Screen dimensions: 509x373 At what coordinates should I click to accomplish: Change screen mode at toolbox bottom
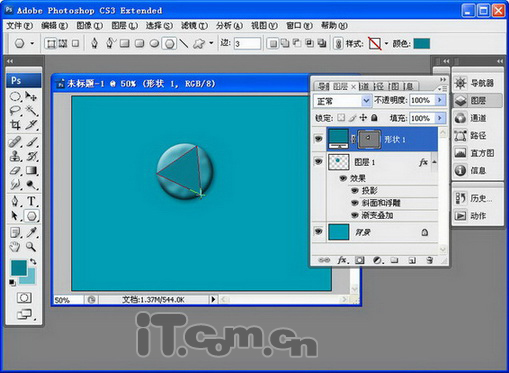point(25,314)
